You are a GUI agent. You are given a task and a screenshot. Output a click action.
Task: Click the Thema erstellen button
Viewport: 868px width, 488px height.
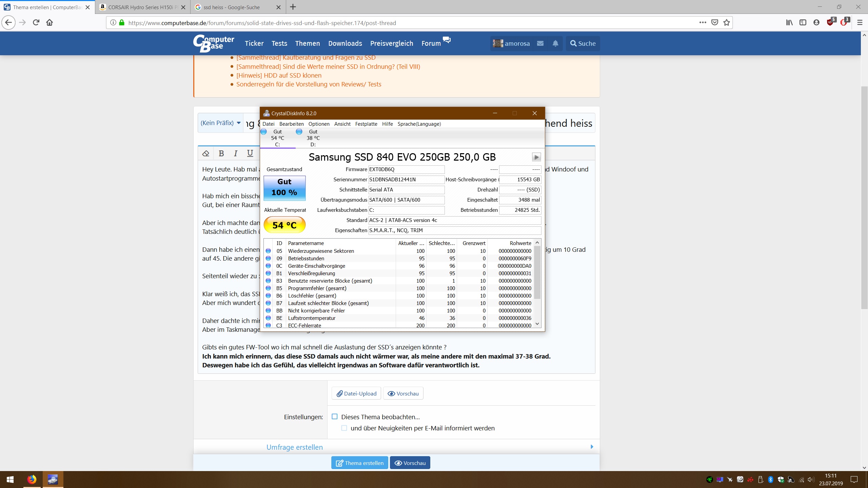tap(359, 463)
